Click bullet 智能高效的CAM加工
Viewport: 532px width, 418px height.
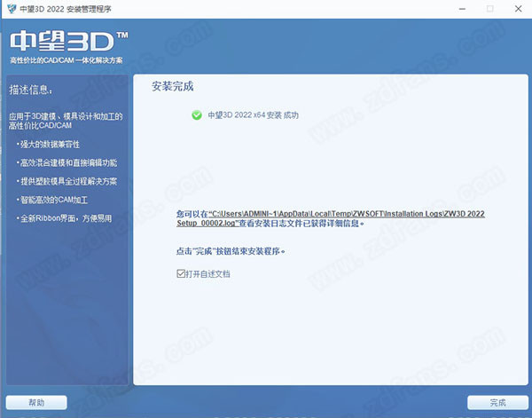tap(52, 200)
